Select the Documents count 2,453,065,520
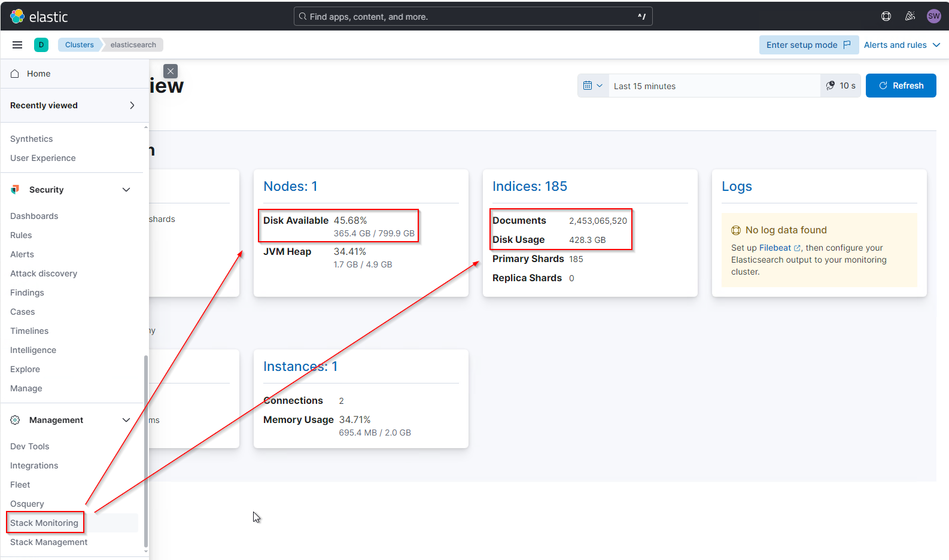949x560 pixels. (598, 221)
